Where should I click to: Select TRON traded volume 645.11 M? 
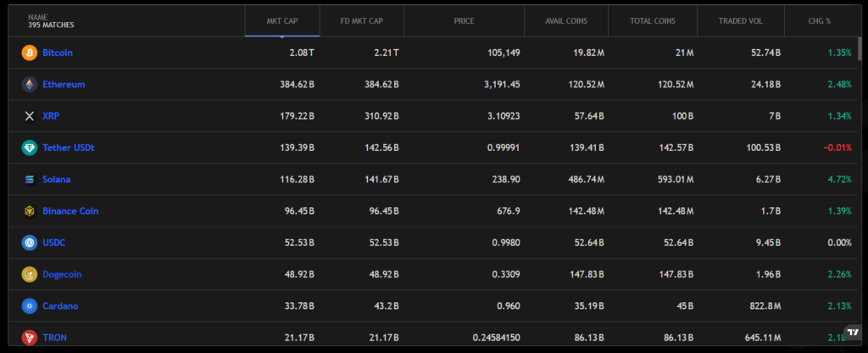[x=762, y=337]
